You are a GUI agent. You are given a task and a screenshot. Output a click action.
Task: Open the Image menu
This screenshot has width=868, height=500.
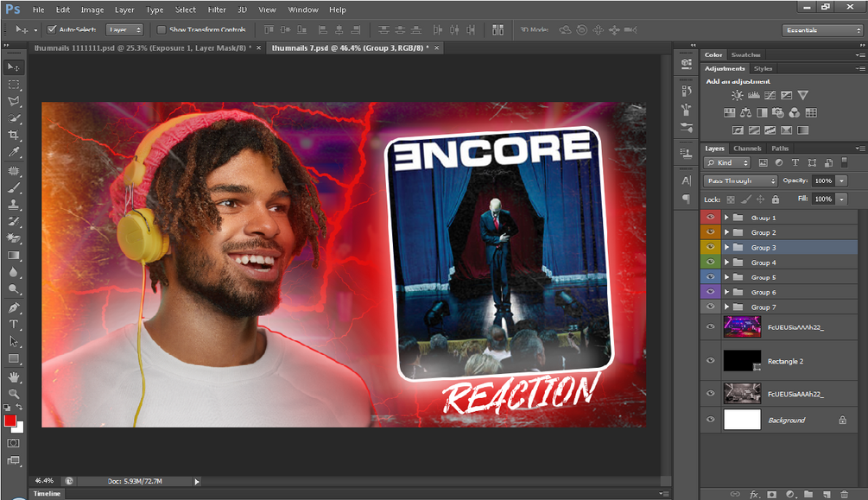(92, 9)
